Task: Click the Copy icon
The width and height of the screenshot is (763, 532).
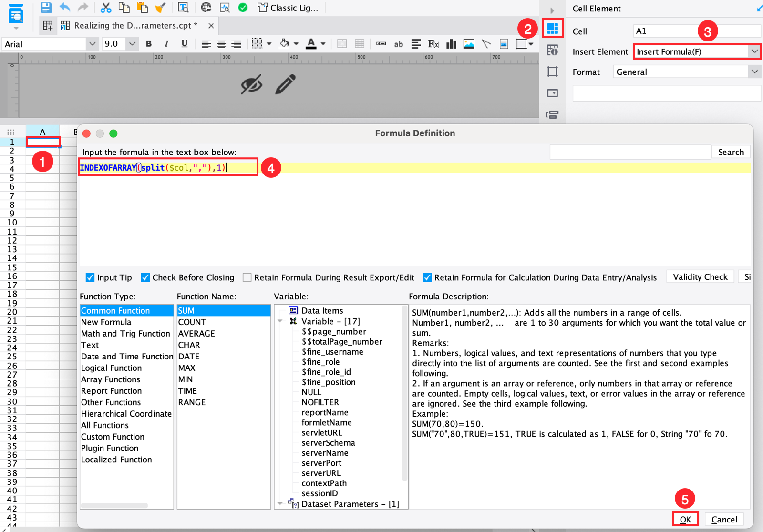Action: pos(124,7)
